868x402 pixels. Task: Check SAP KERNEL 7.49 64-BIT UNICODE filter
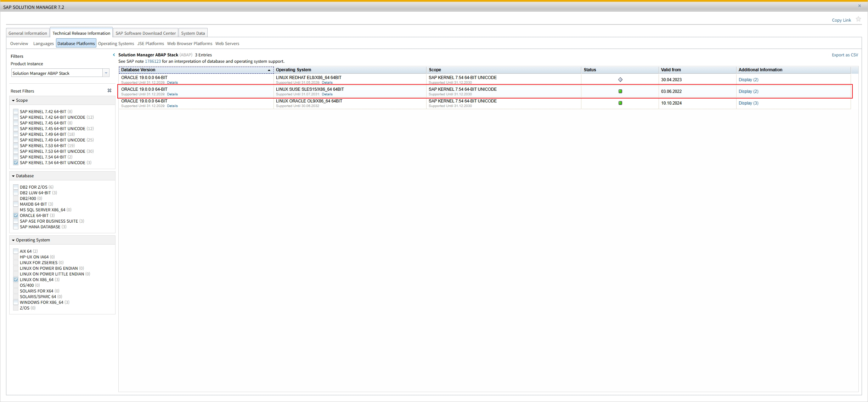(16, 140)
